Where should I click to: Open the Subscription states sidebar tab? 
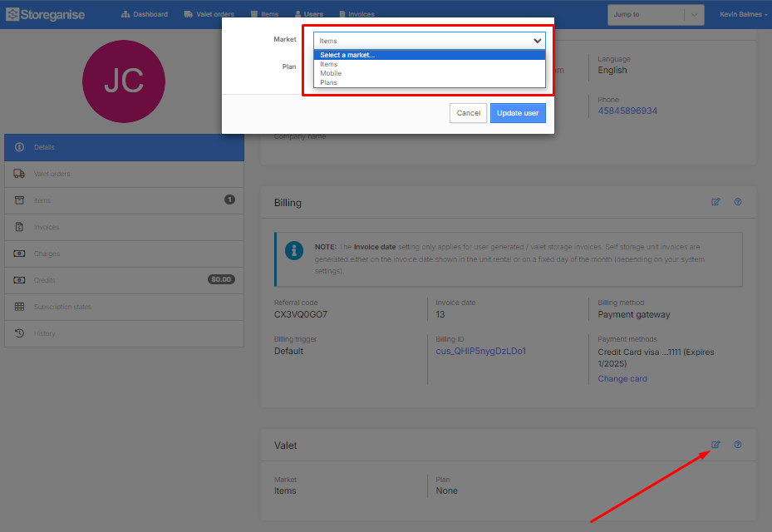124,307
